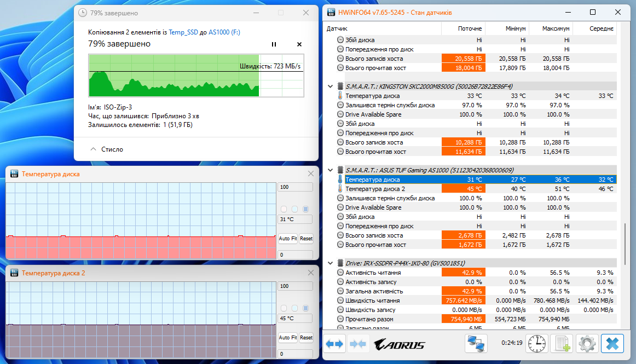Click ASUS TUF AS1000 drive chip icon
The image size is (636, 364).
(340, 170)
